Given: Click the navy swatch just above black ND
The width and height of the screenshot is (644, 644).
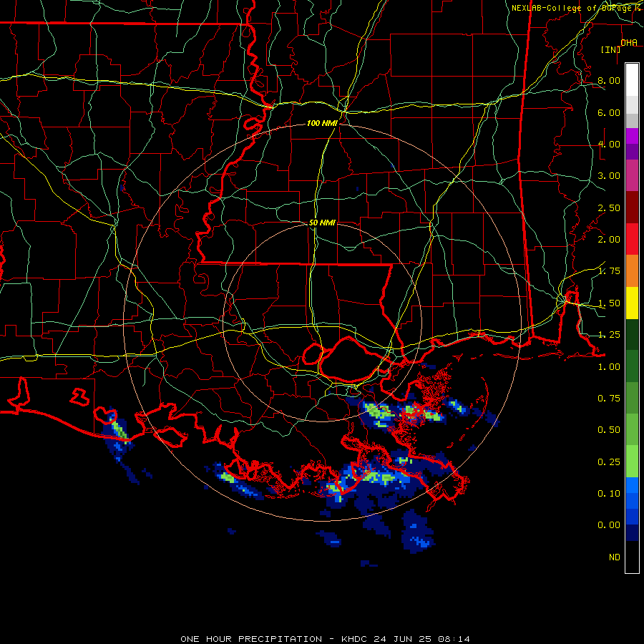Looking at the screenshot, I should (632, 532).
